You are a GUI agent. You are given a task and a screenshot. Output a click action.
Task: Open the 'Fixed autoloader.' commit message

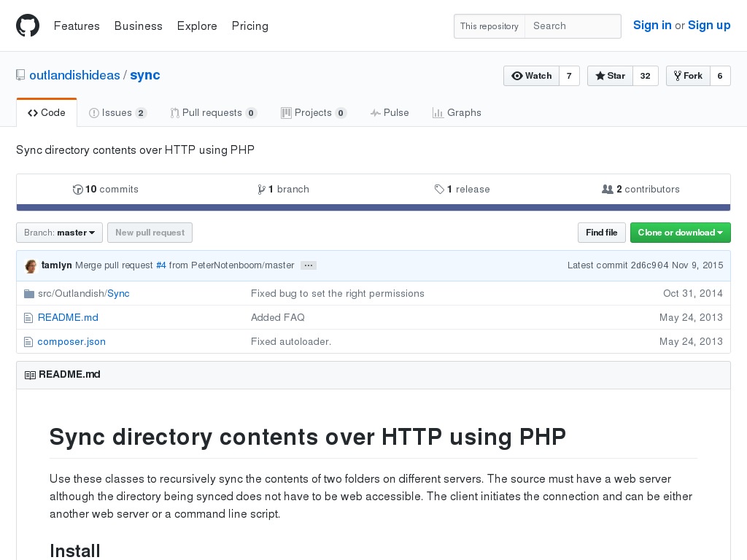[x=291, y=342]
